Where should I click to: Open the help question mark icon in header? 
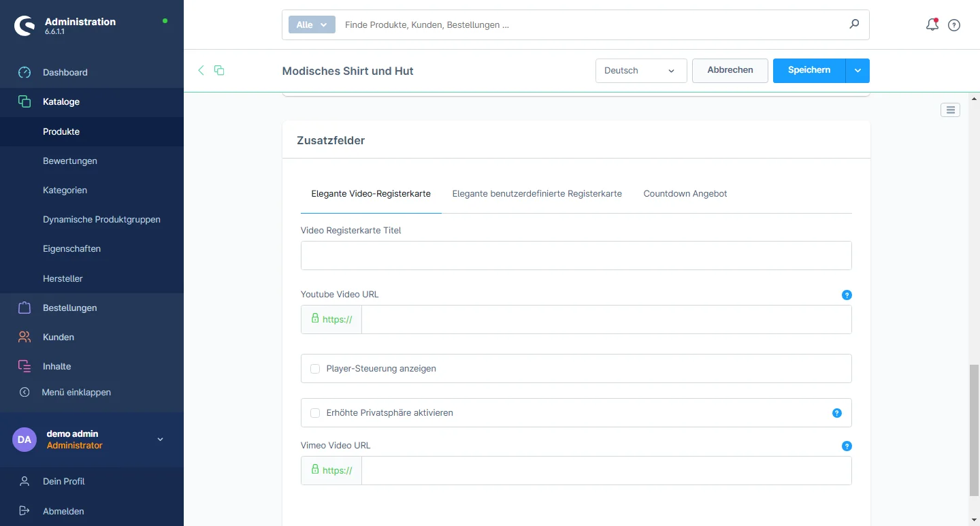coord(954,25)
